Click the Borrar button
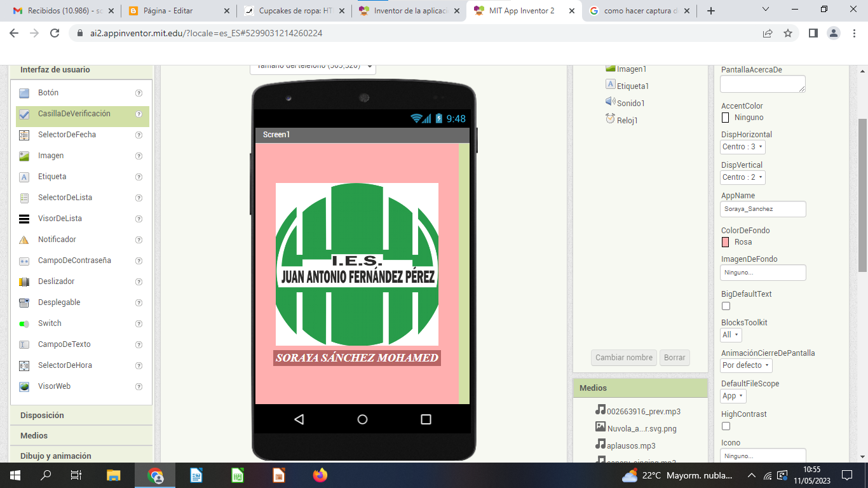Screen dimensions: 868x488 coord(675,358)
